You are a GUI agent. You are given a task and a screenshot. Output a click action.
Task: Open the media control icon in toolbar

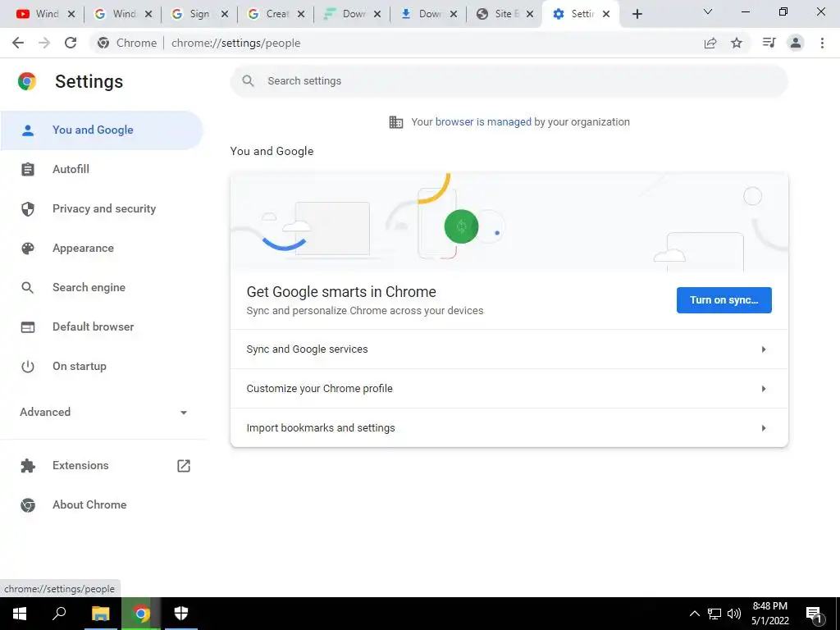(769, 43)
